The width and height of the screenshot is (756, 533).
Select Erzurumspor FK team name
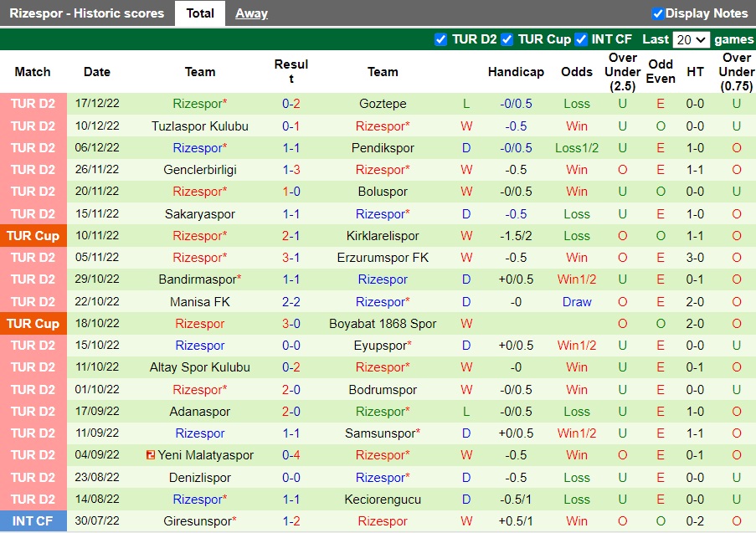(x=383, y=258)
